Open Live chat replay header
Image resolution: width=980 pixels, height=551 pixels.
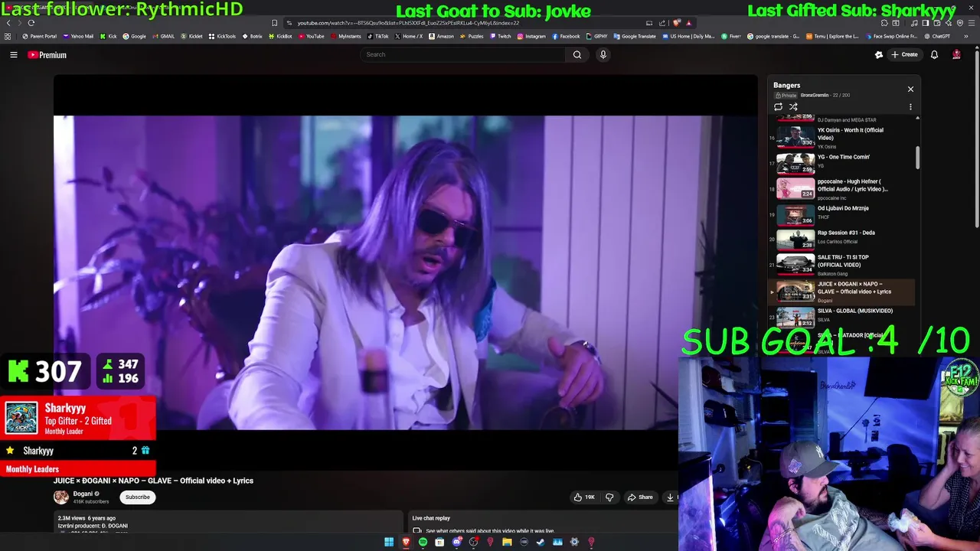(431, 518)
